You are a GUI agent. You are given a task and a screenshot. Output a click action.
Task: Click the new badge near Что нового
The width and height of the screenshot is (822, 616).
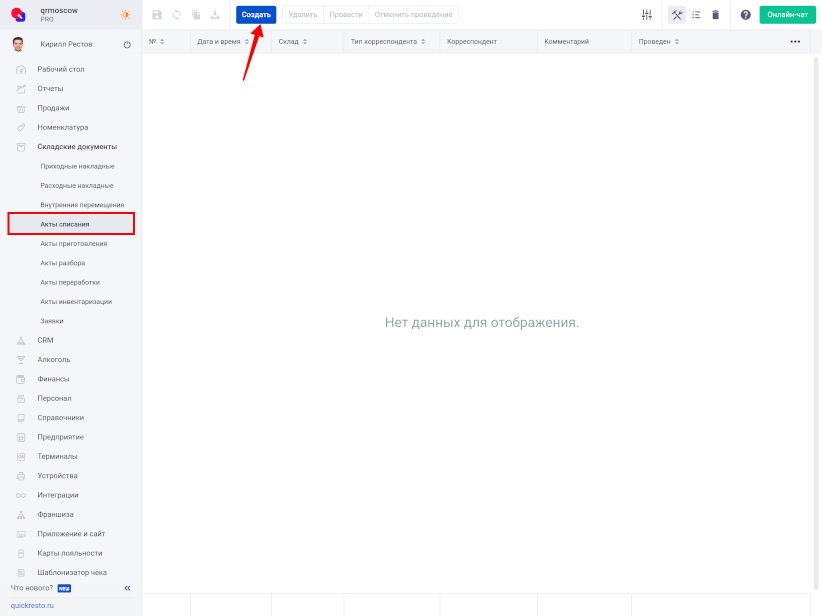tap(64, 588)
